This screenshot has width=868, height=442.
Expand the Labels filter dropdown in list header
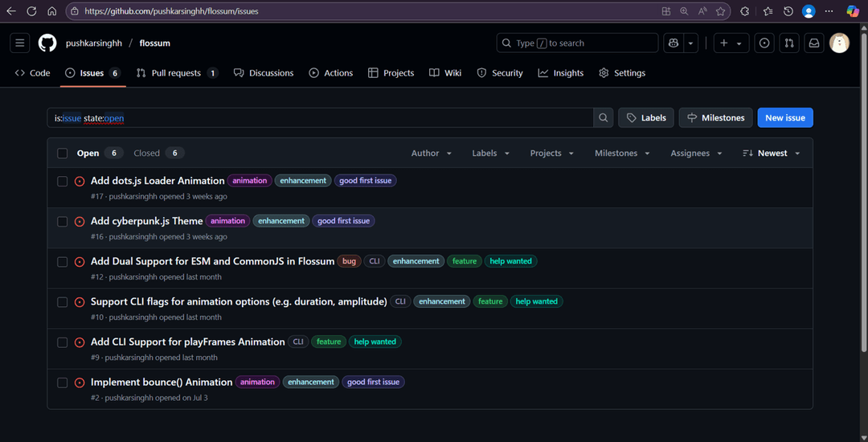click(491, 153)
